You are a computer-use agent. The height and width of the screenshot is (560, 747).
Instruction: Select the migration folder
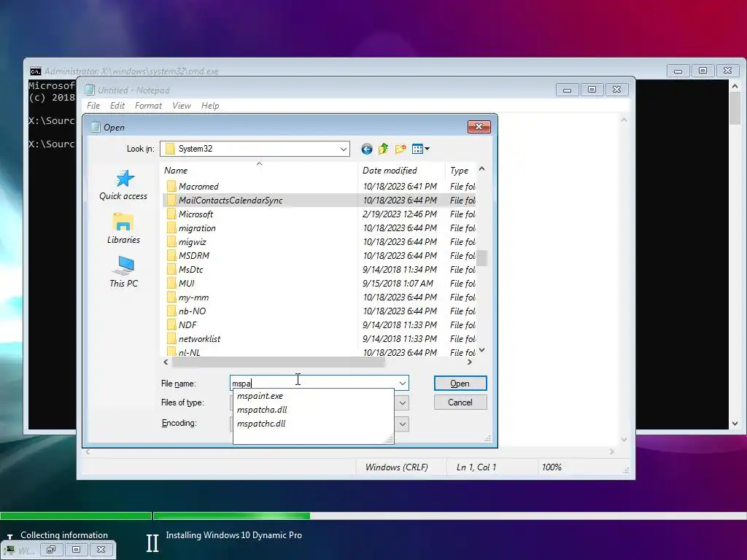(197, 228)
